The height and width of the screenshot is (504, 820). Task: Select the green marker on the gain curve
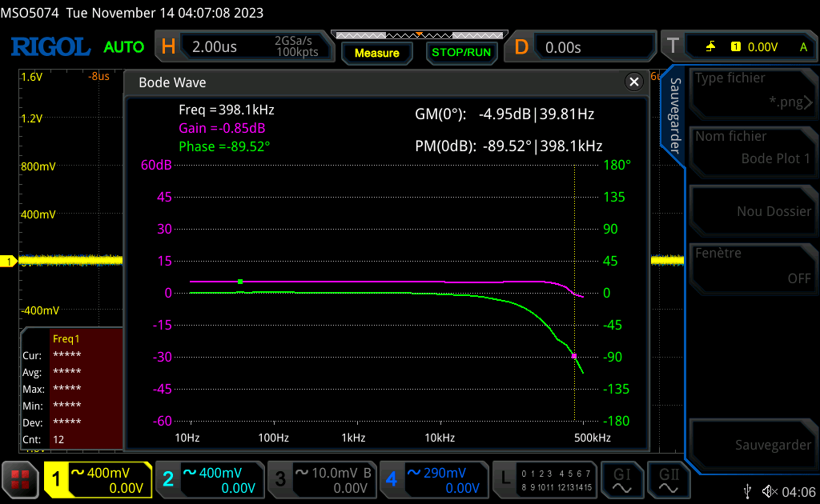(240, 282)
